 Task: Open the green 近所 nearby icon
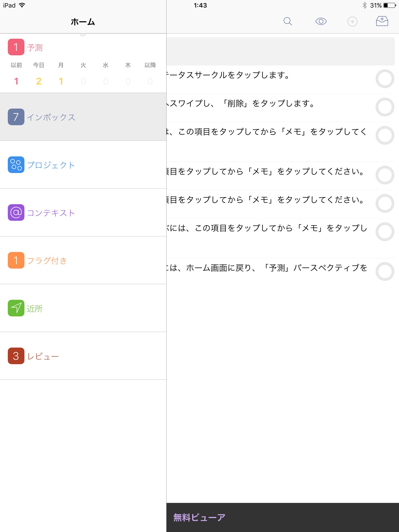pyautogui.click(x=16, y=308)
